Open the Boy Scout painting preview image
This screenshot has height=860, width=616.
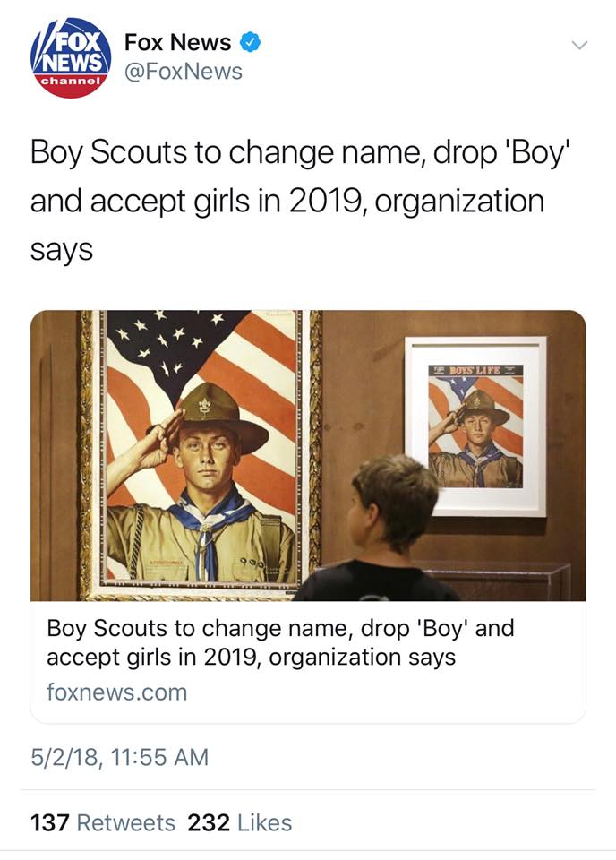[308, 455]
